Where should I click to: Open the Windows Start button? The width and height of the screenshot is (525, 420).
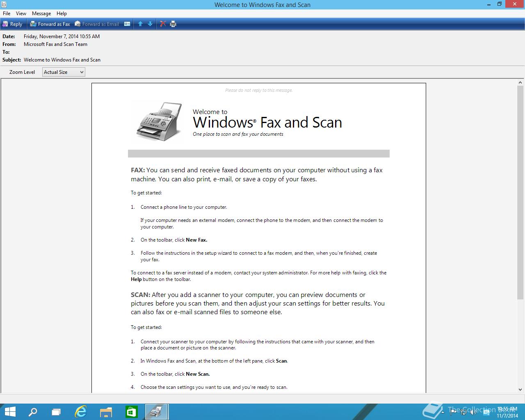tap(10, 412)
